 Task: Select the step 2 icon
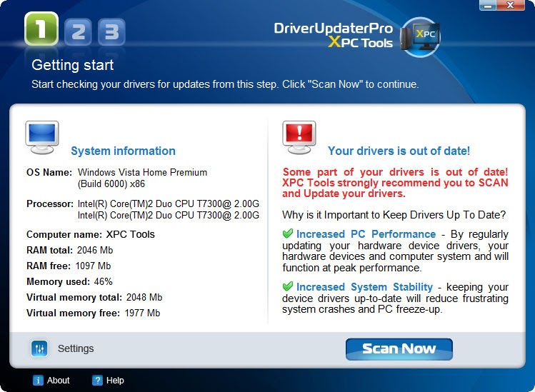pos(78,32)
